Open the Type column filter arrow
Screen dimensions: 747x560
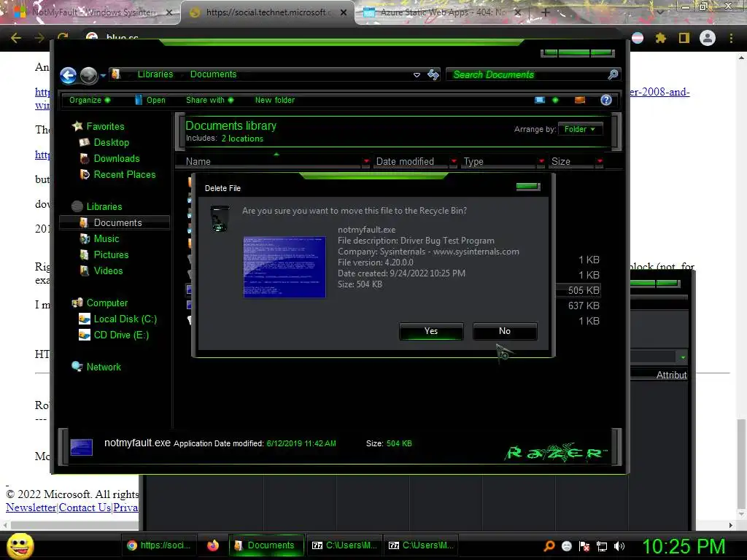541,161
